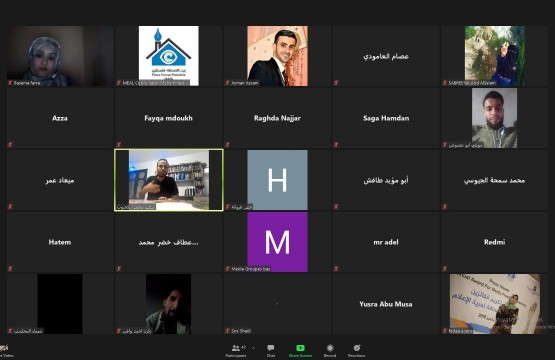Open the Reactions icon
Viewport: 555px width, 360px height.
coord(356,348)
